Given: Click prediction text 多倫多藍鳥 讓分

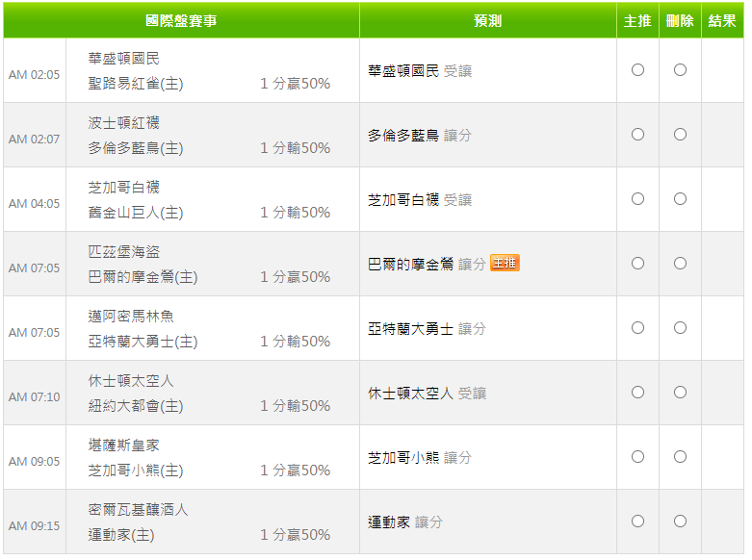Looking at the screenshot, I should click(x=420, y=136).
